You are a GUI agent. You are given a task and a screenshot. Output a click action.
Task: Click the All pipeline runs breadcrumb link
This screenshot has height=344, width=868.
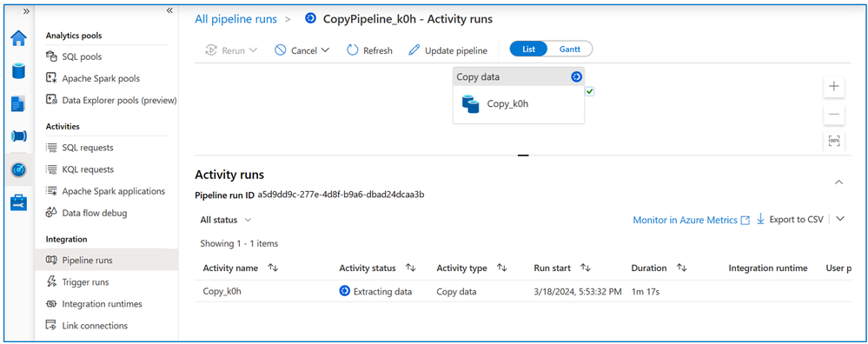pos(235,19)
